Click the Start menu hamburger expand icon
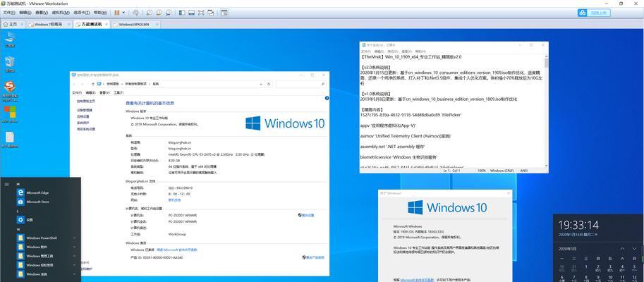Viewport: 644px width, 282px height. pos(6,184)
